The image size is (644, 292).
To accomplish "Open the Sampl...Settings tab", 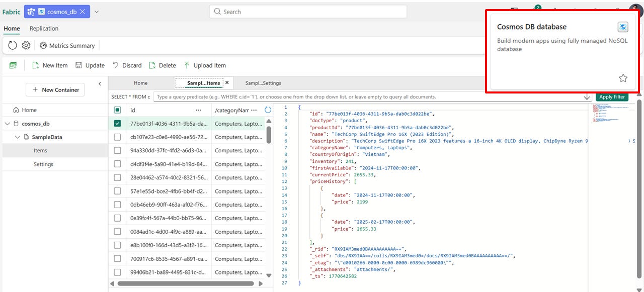I will (x=263, y=83).
